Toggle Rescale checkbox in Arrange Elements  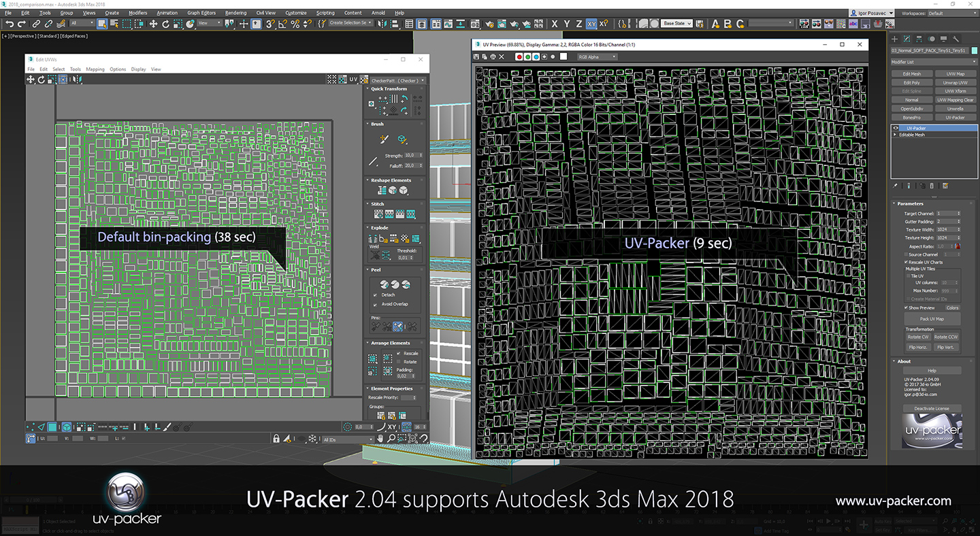pos(399,354)
